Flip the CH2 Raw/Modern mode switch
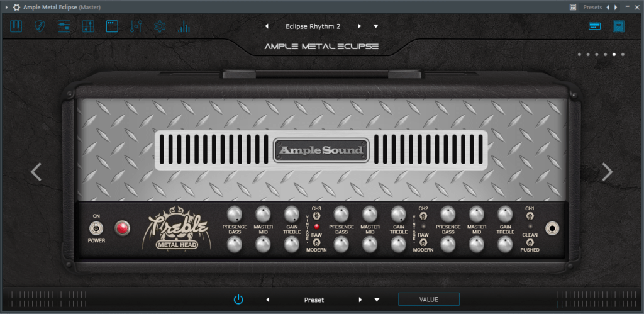644x314 pixels. point(423,242)
